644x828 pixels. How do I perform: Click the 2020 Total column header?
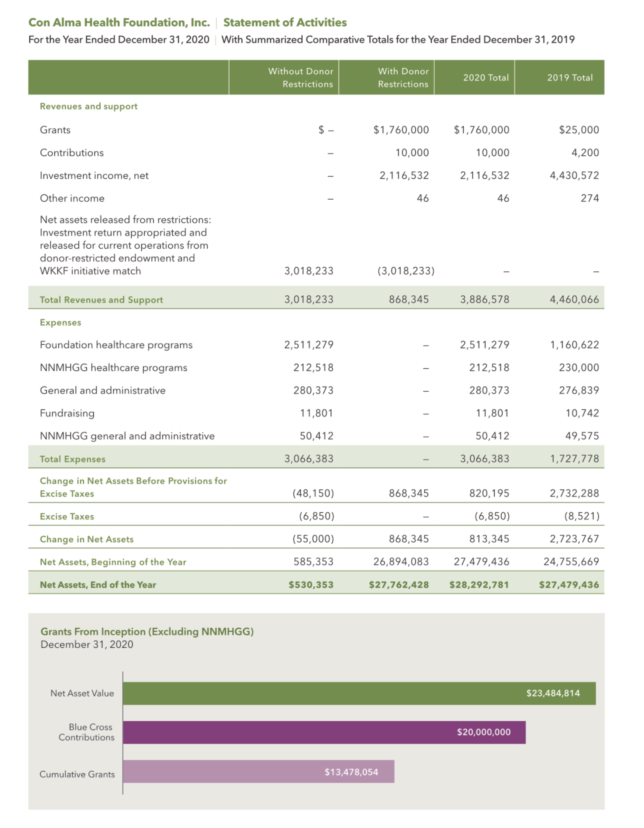coord(486,77)
